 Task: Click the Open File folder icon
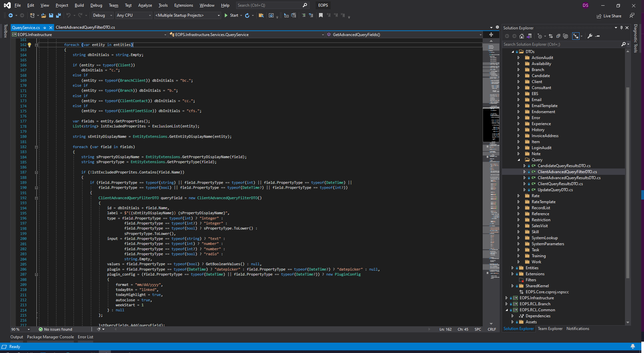[43, 15]
